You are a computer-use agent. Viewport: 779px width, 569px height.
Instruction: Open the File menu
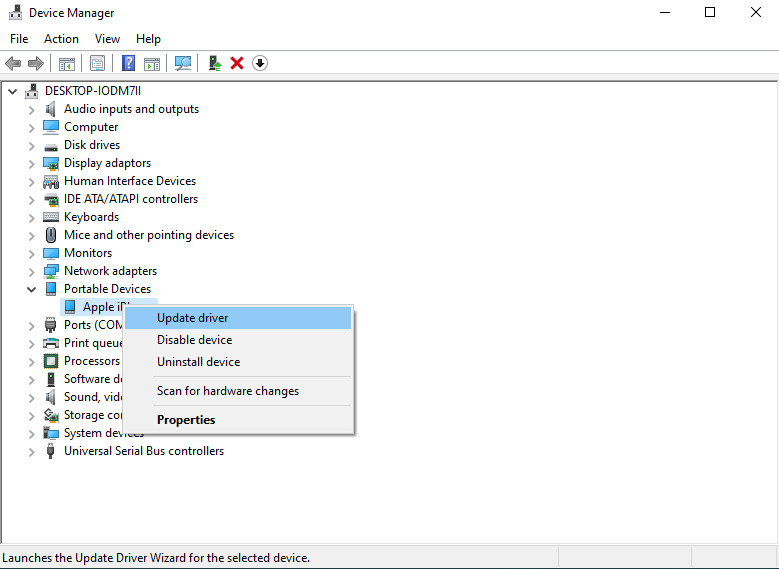(x=19, y=39)
